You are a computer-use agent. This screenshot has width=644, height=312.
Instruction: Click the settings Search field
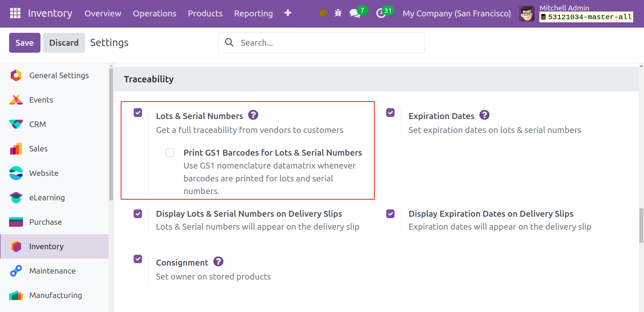click(328, 43)
